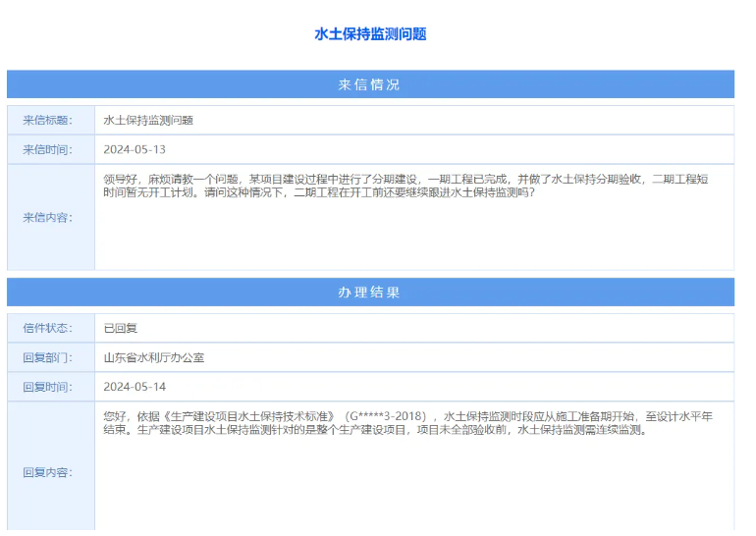The width and height of the screenshot is (756, 536).
Task: Click the 回复部门 label cell
Action: coord(51,357)
